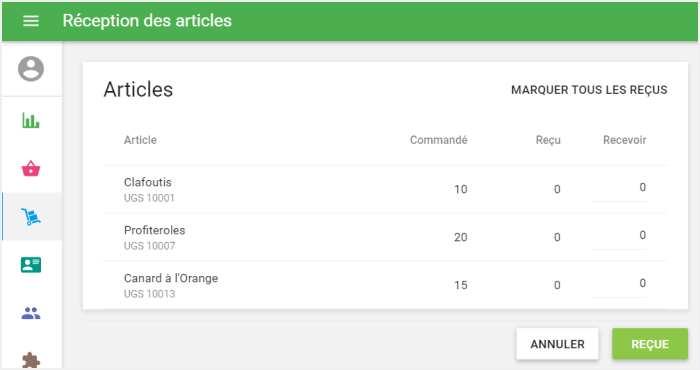
Task: Click the ANNULER button
Action: tap(557, 344)
